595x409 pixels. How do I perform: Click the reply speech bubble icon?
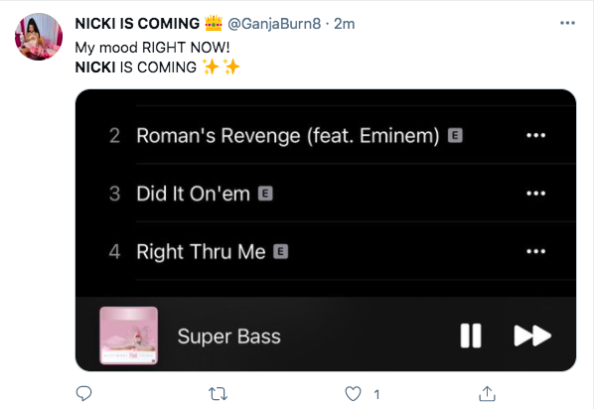click(x=84, y=393)
